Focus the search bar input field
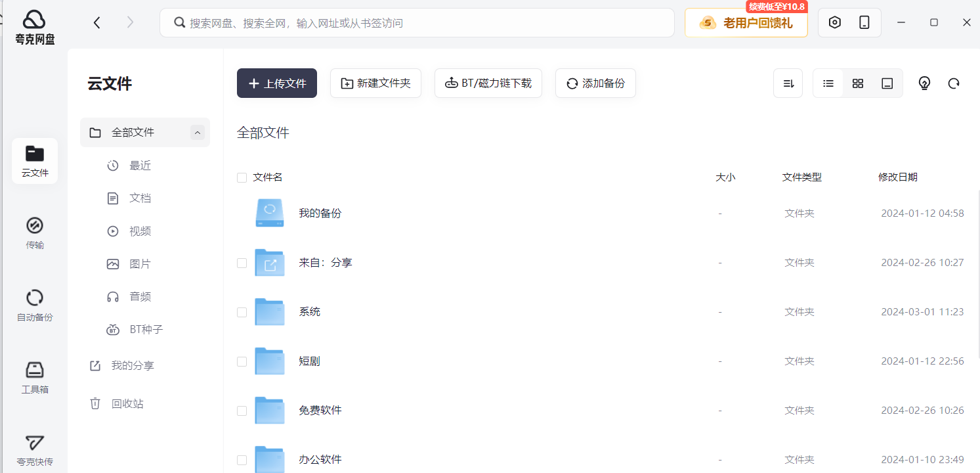The height and width of the screenshot is (473, 980). pos(420,23)
